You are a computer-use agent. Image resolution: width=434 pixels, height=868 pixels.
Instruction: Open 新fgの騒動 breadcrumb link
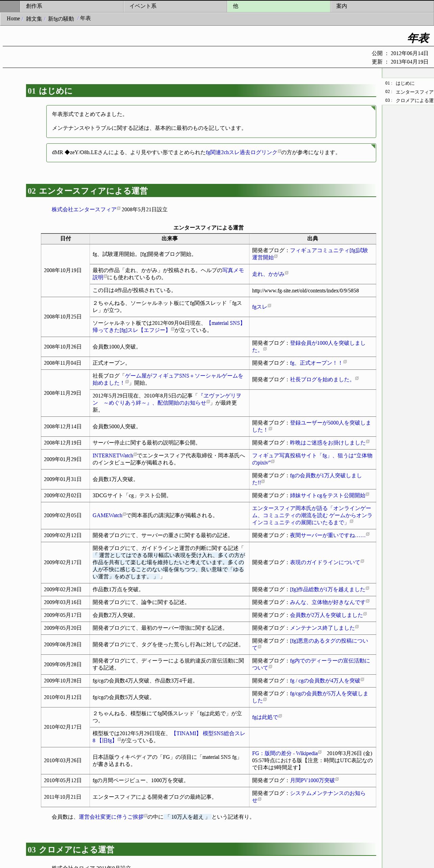click(61, 19)
